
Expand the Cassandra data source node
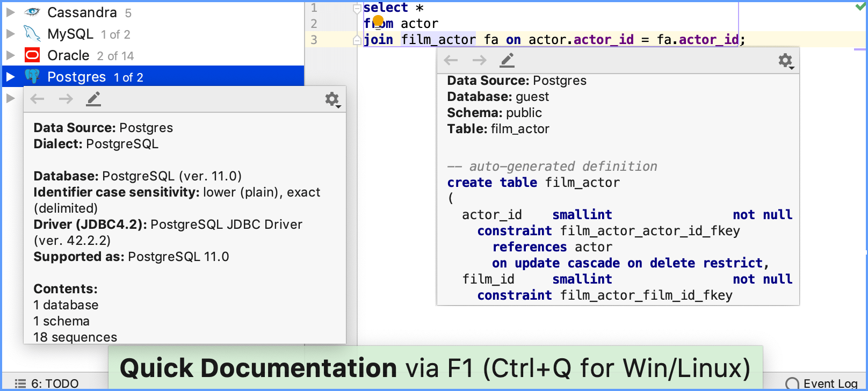click(10, 12)
